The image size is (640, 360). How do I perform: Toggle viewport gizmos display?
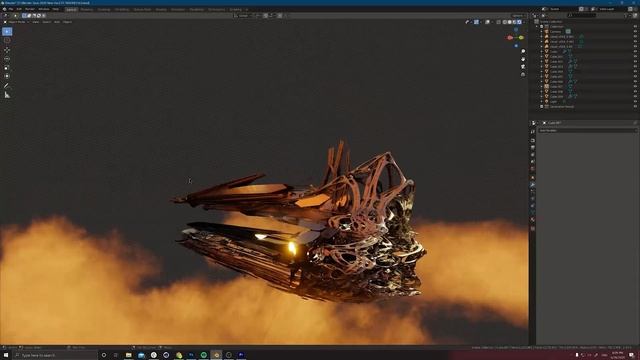pyautogui.click(x=476, y=22)
